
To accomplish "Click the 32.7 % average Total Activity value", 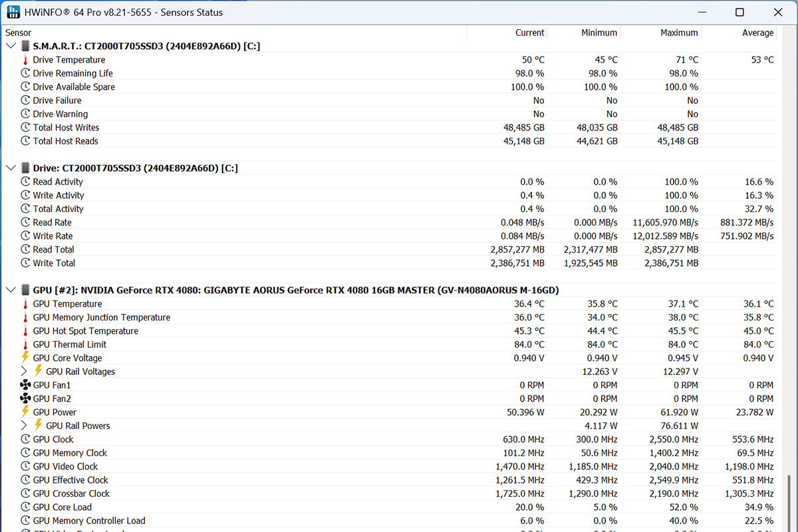I will [x=758, y=209].
